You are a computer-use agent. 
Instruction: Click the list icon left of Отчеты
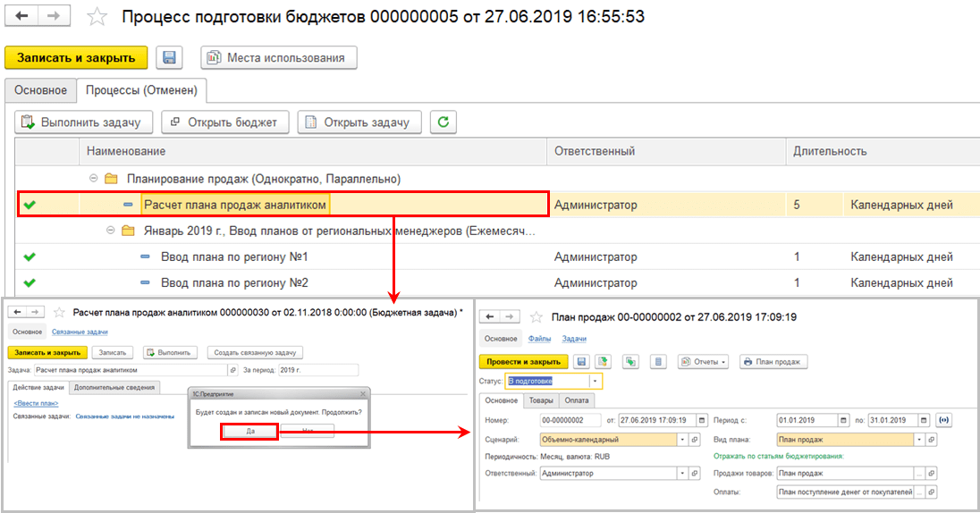coord(658,361)
